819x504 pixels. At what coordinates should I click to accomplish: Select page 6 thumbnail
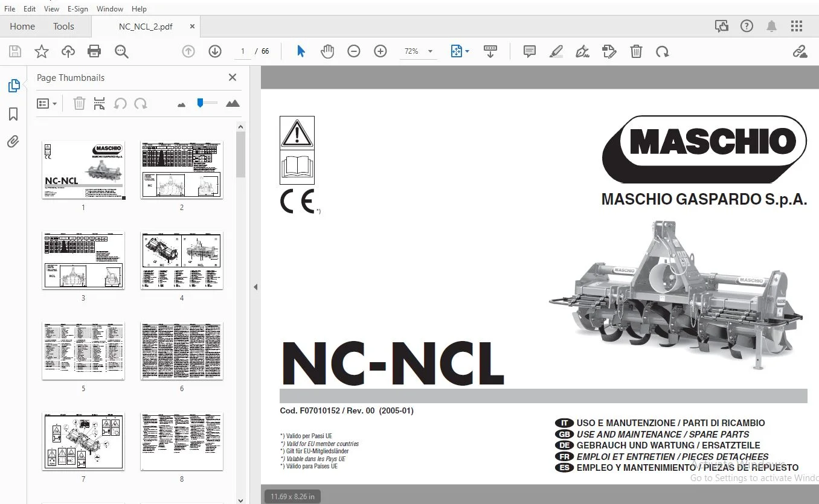[x=182, y=351]
